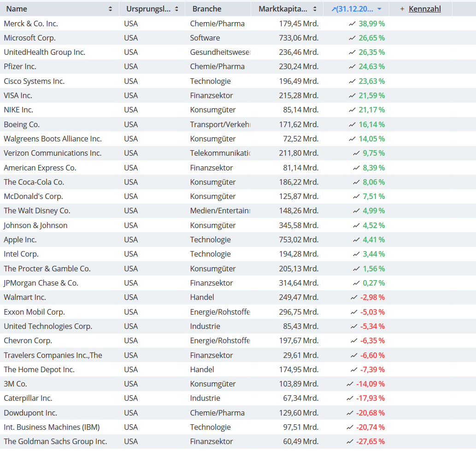476x451 pixels.
Task: Open the Dowdupont Inc. entry
Action: (x=30, y=413)
